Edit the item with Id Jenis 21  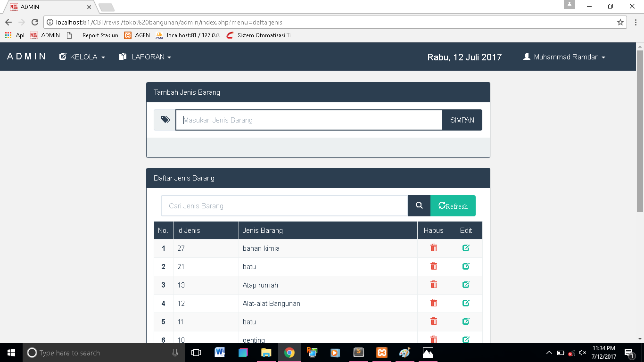point(466,266)
